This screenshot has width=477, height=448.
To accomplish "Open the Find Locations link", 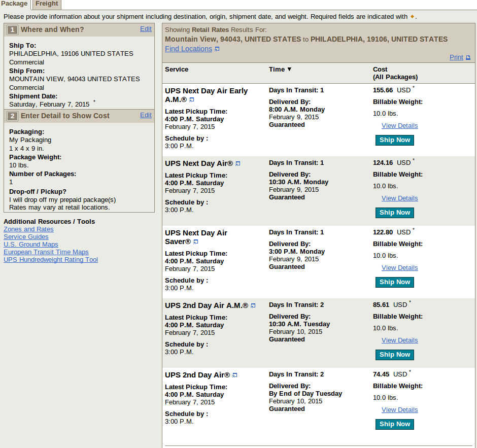I will tap(188, 49).
